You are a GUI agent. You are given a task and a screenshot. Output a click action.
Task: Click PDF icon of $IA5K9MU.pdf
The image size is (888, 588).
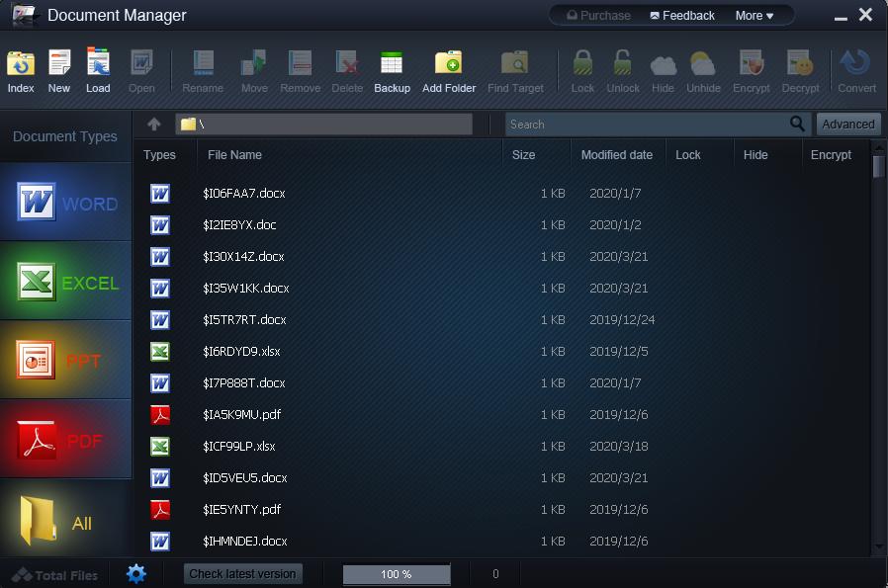[160, 415]
